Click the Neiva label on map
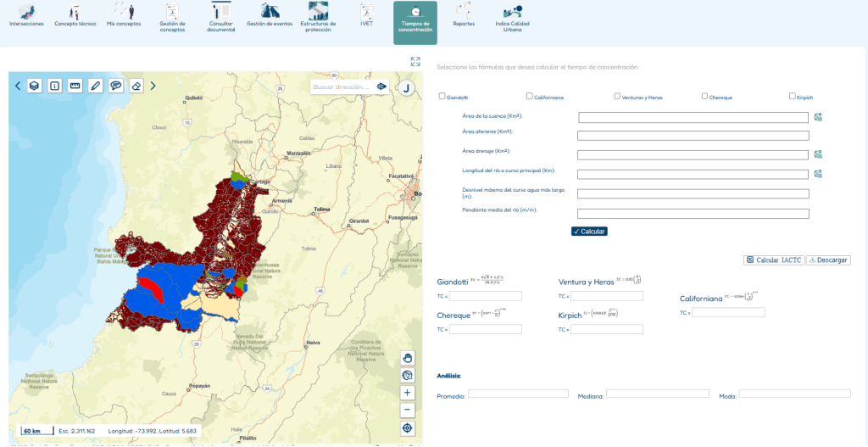 [312, 343]
